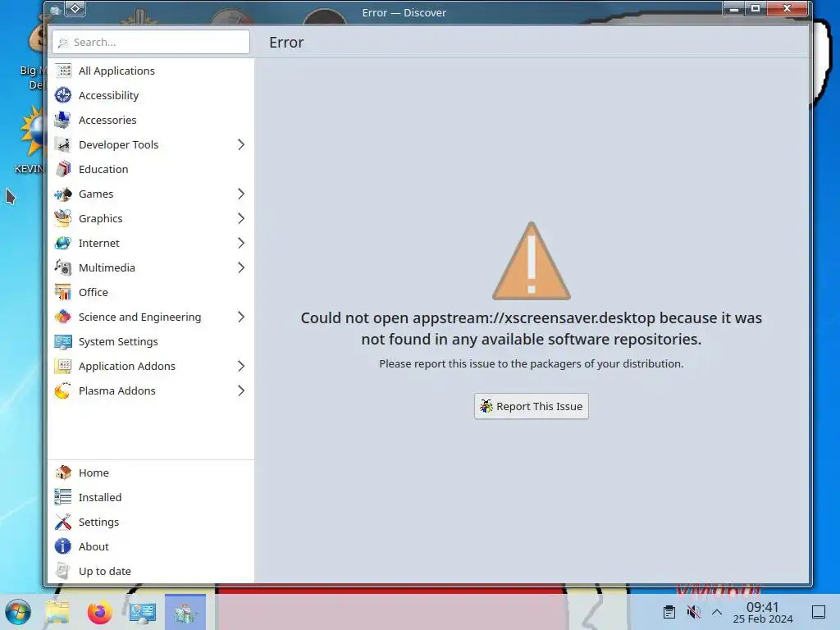This screenshot has height=630, width=840.
Task: Click the Developer Tools label
Action: (118, 144)
